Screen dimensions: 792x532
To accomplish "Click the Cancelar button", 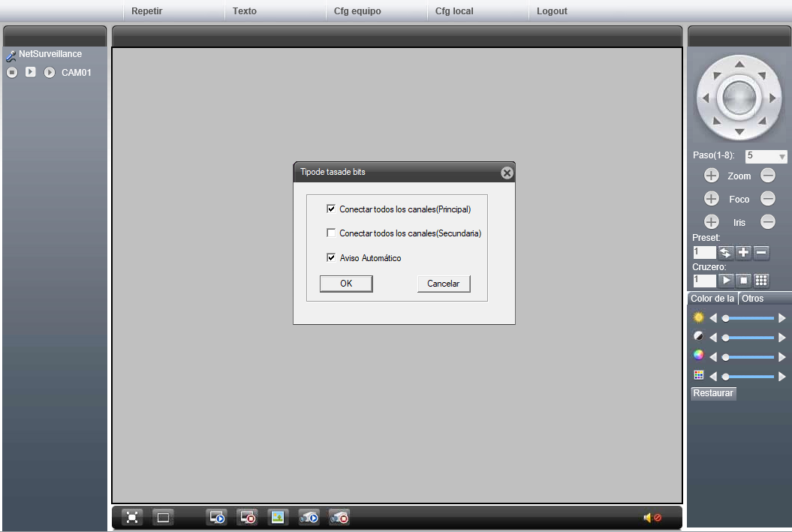I will [x=443, y=284].
